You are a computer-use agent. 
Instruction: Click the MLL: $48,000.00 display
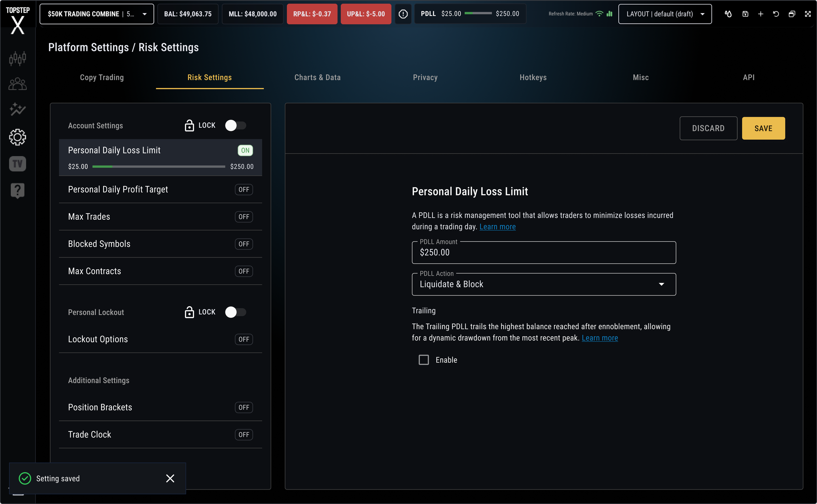253,14
